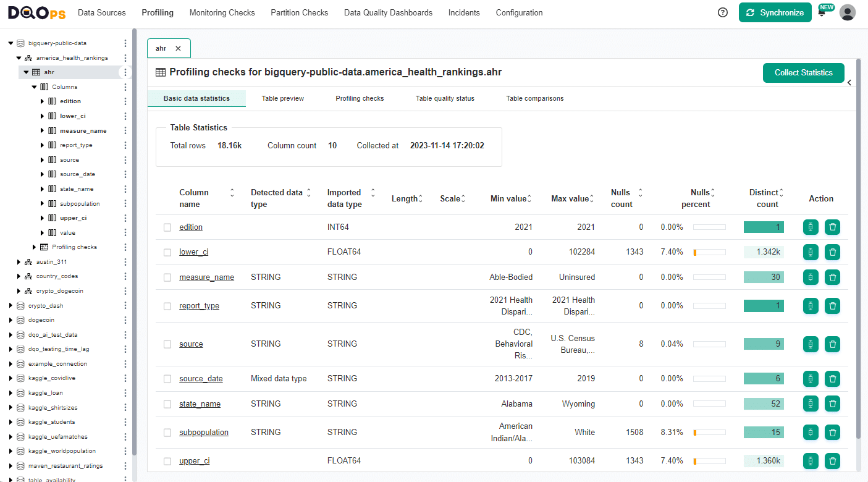Click the help question mark icon

723,12
